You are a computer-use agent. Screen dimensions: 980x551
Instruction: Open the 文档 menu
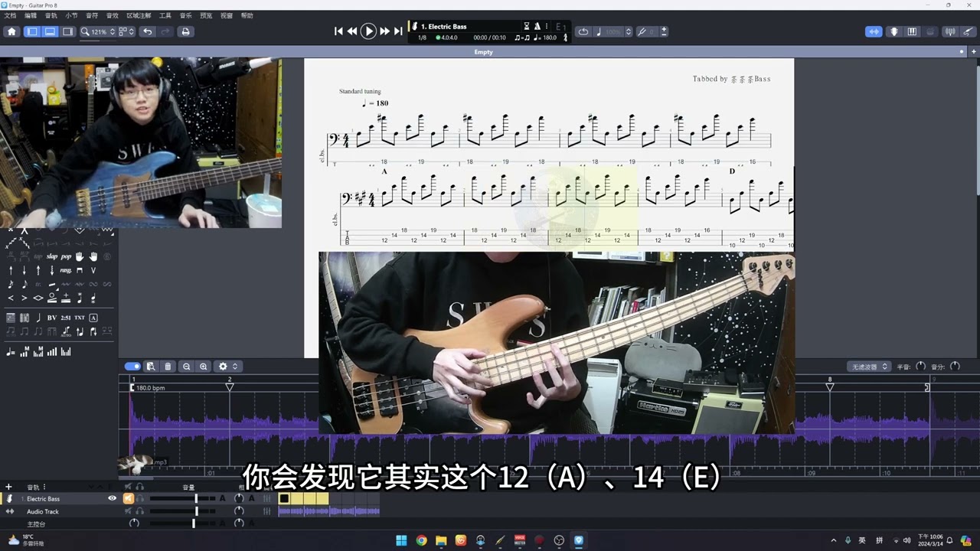(10, 15)
